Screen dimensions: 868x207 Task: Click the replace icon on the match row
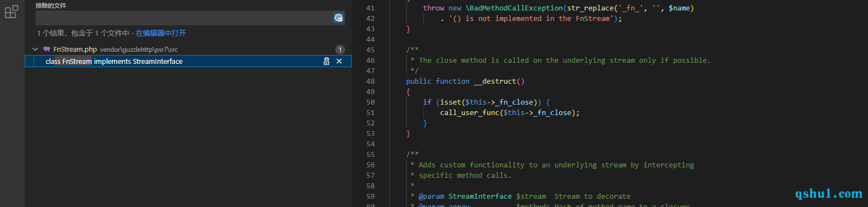[326, 62]
